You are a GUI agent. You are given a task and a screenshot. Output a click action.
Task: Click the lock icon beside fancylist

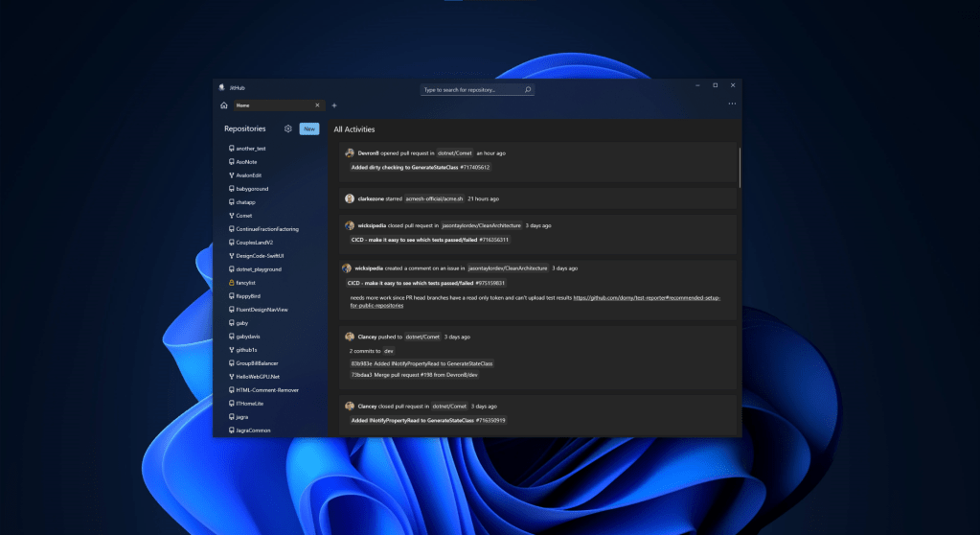(x=232, y=283)
